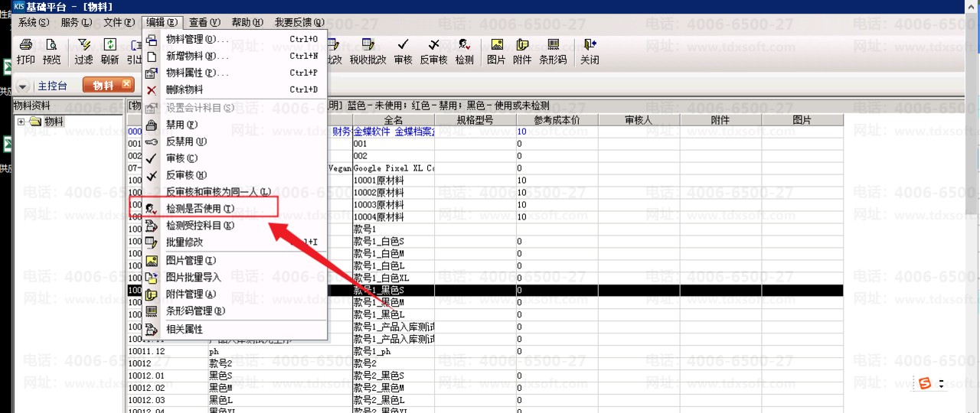Open the 查看 menu
The image size is (980, 413).
coord(204,22)
